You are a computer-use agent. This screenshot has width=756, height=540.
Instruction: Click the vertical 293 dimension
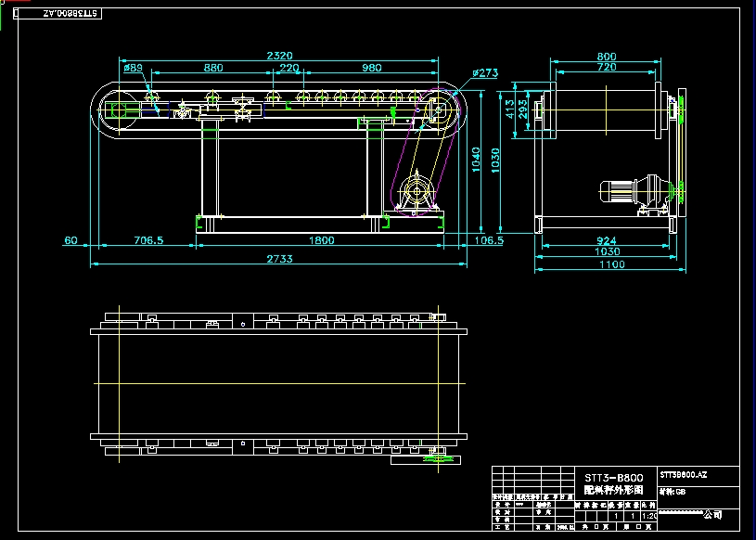522,109
